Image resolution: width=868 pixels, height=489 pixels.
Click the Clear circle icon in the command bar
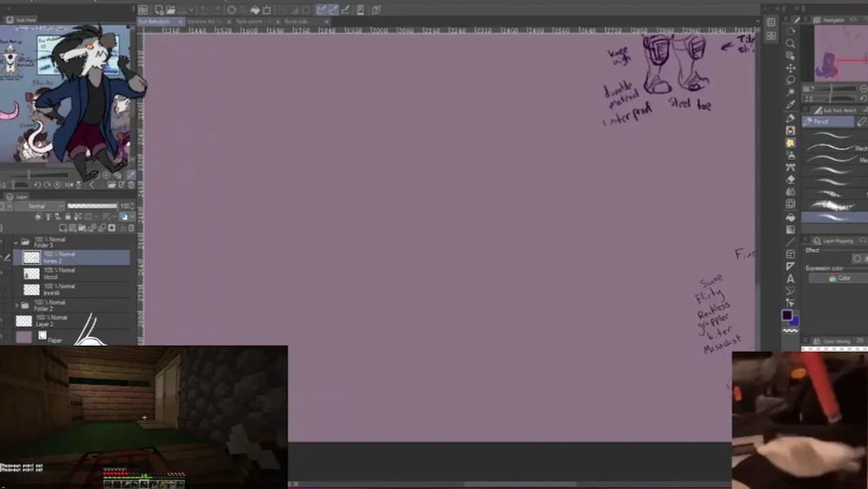232,10
